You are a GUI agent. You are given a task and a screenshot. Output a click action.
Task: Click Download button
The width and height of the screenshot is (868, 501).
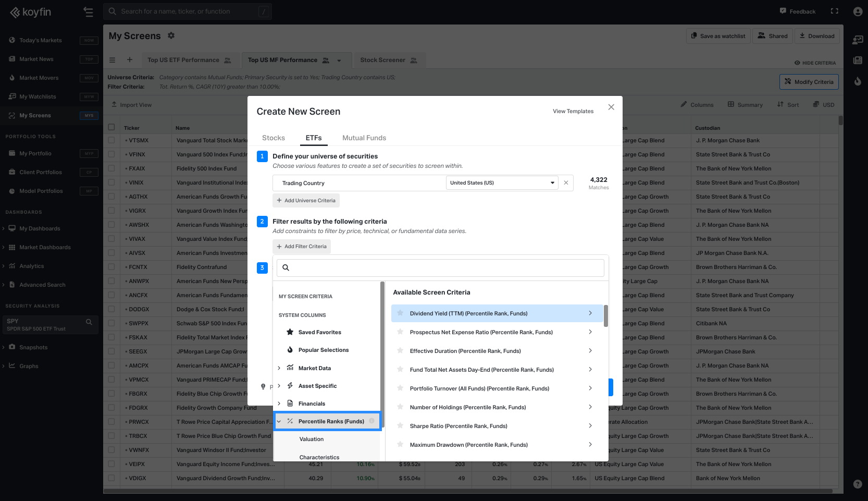tap(817, 36)
